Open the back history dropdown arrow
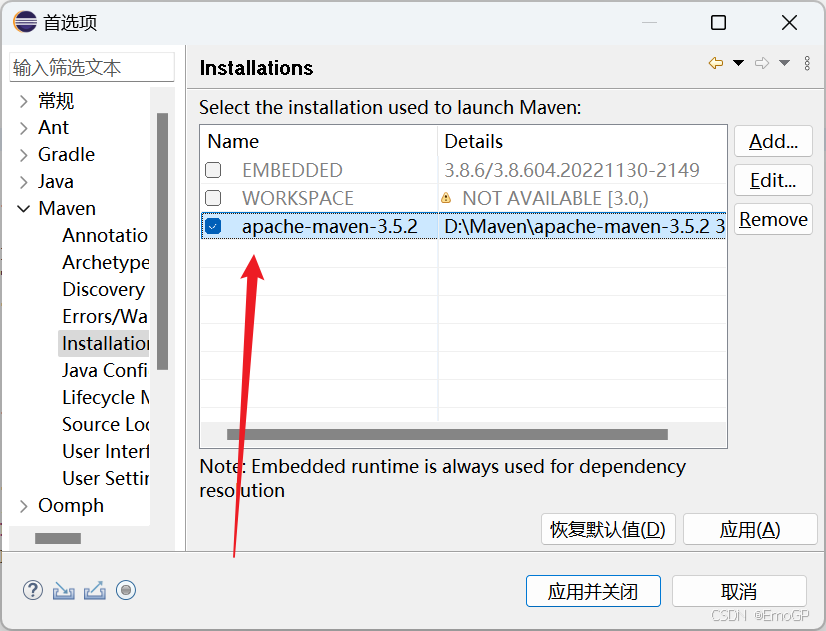Screen dimensions: 826x631 (738, 63)
